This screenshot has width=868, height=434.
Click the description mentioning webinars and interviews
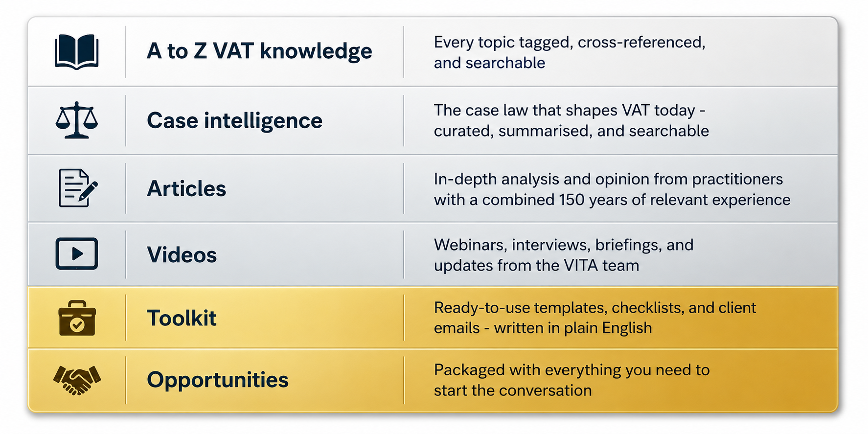tap(564, 255)
